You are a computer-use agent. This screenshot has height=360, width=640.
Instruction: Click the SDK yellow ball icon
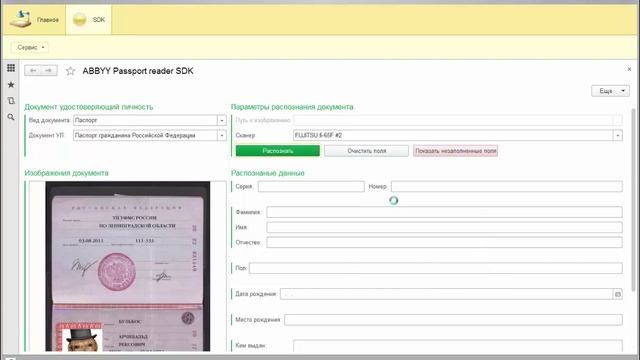click(x=80, y=20)
